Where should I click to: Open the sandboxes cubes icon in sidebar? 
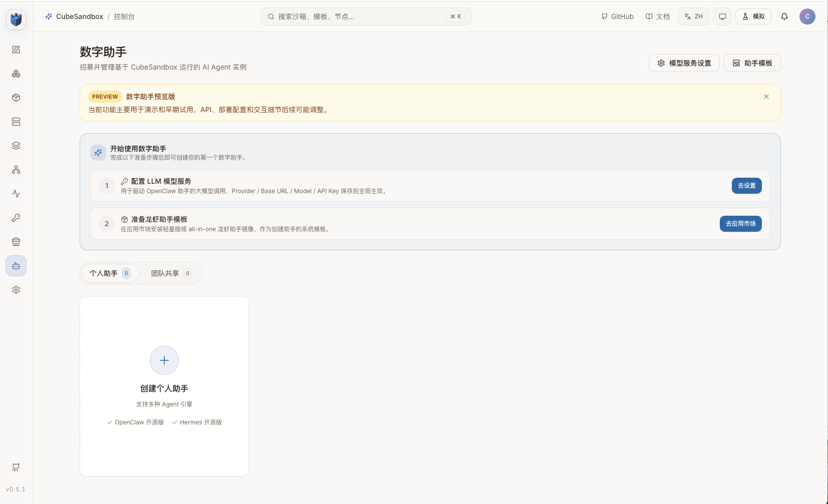point(16,74)
